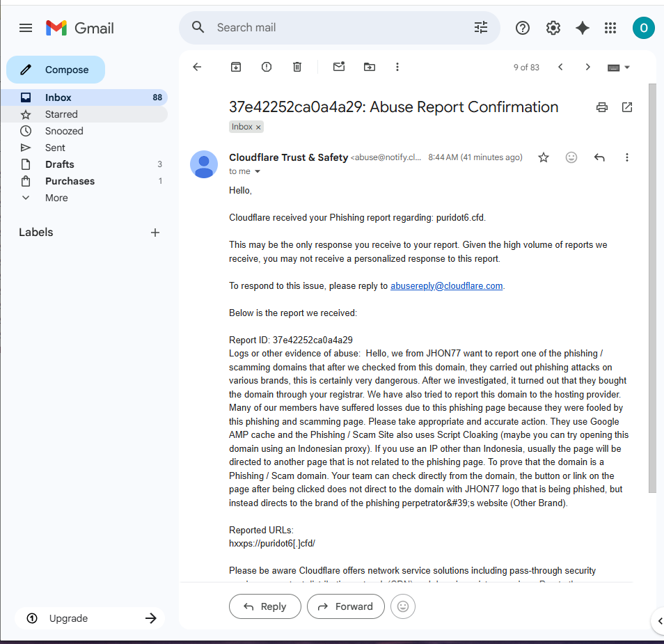
Task: Click abusereply@cloudflare.com link
Action: [446, 286]
